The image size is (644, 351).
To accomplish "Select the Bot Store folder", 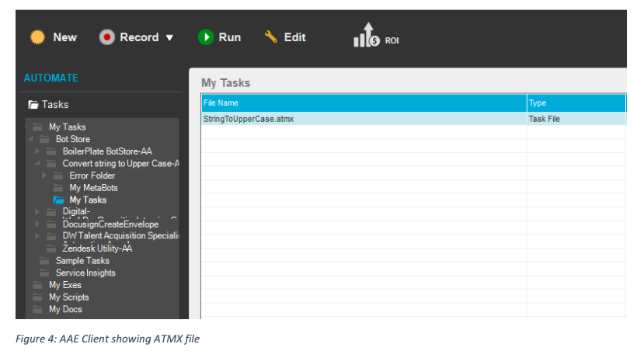I will point(73,139).
